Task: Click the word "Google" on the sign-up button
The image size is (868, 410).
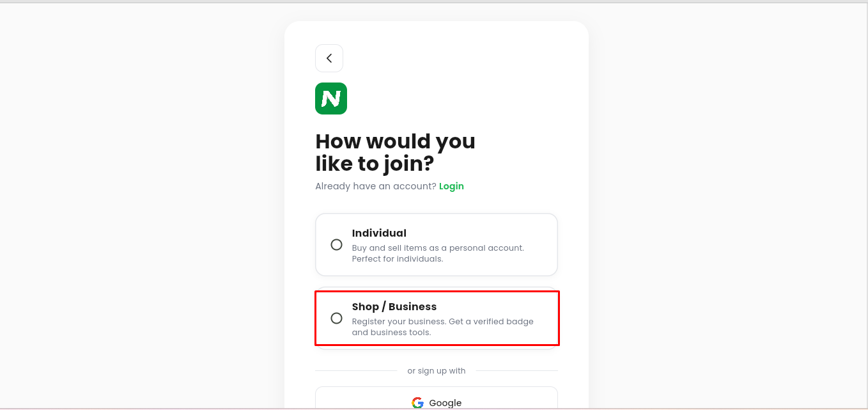Action: click(446, 403)
